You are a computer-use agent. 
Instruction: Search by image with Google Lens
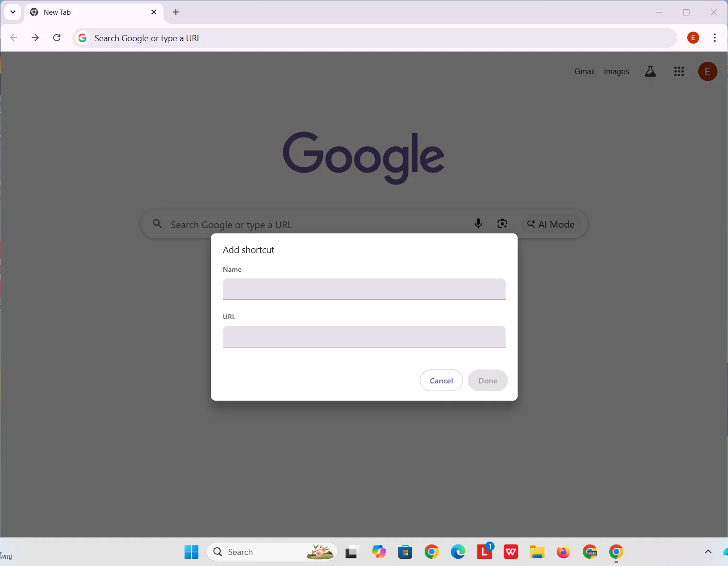(502, 224)
